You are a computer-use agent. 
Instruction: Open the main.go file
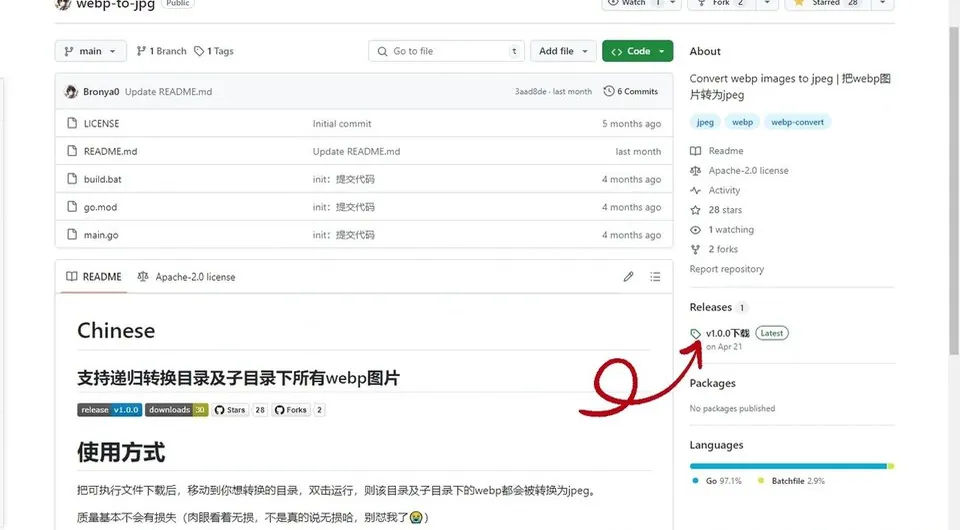pos(101,235)
